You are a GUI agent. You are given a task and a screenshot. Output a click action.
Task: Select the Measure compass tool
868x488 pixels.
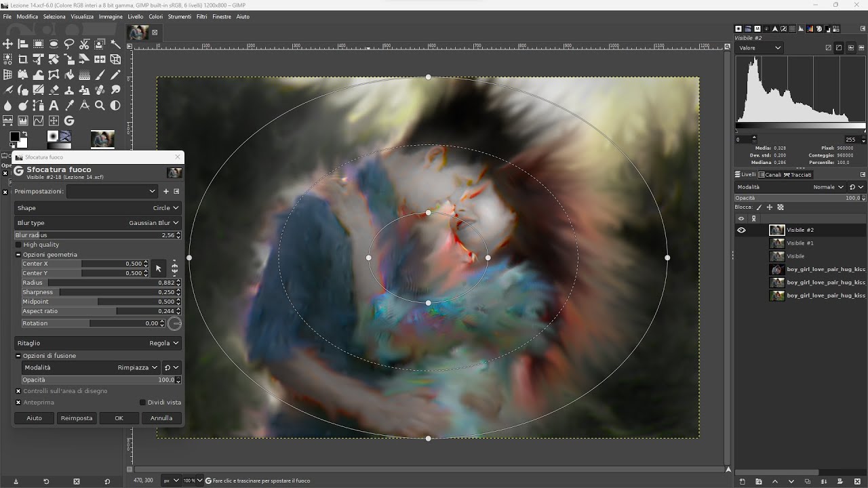84,105
